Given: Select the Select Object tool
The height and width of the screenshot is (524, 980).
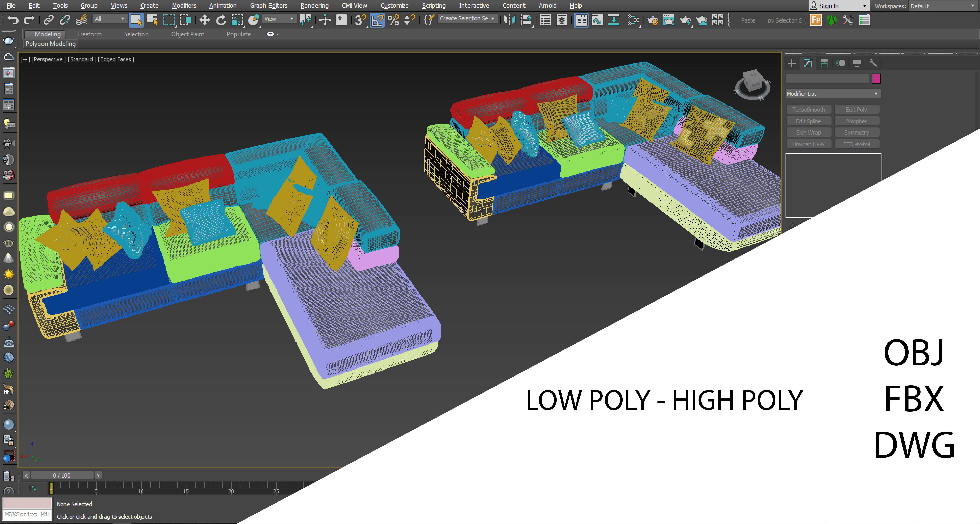Looking at the screenshot, I should coord(136,20).
